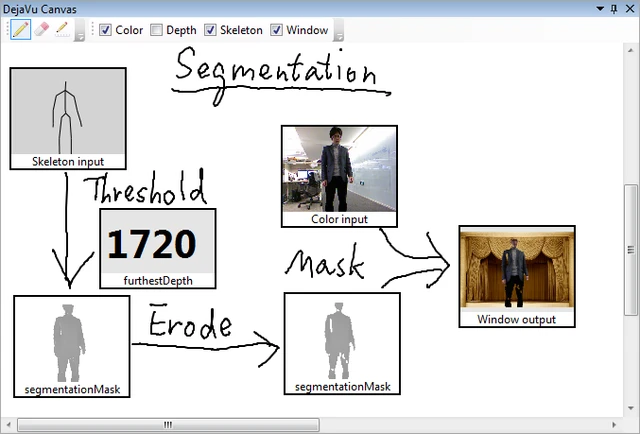Select the Color input thumbnail
The width and height of the screenshot is (640, 434).
click(339, 176)
